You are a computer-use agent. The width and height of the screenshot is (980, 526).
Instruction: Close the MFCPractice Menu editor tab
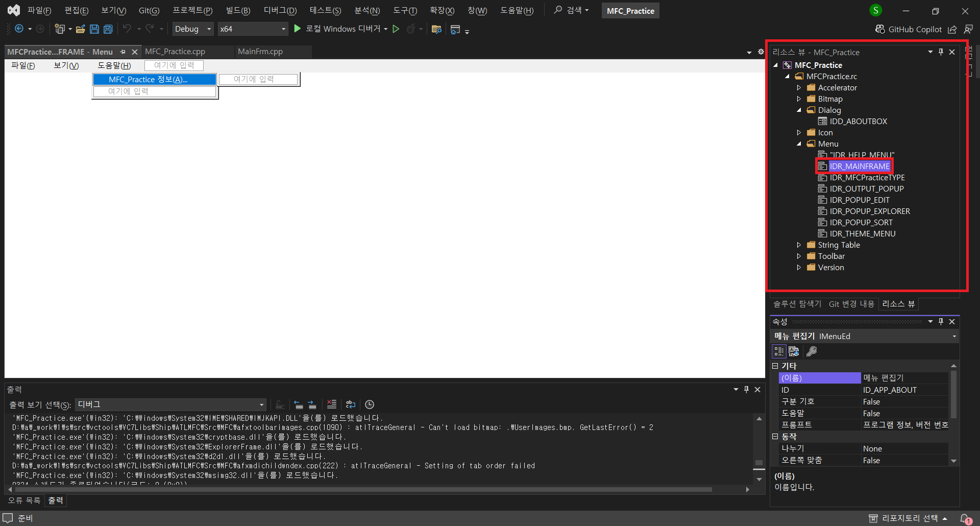pyautogui.click(x=135, y=52)
